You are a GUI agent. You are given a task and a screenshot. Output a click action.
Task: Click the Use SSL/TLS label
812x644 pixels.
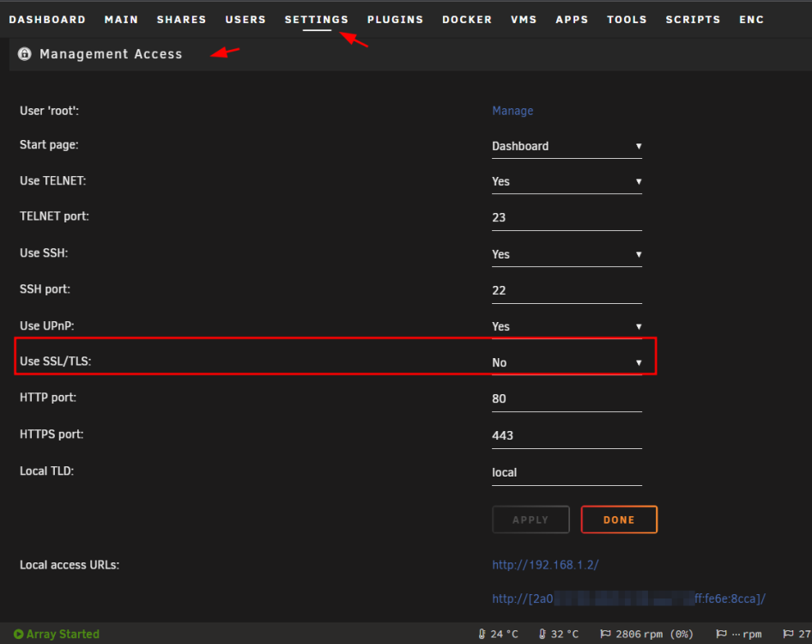pyautogui.click(x=56, y=361)
